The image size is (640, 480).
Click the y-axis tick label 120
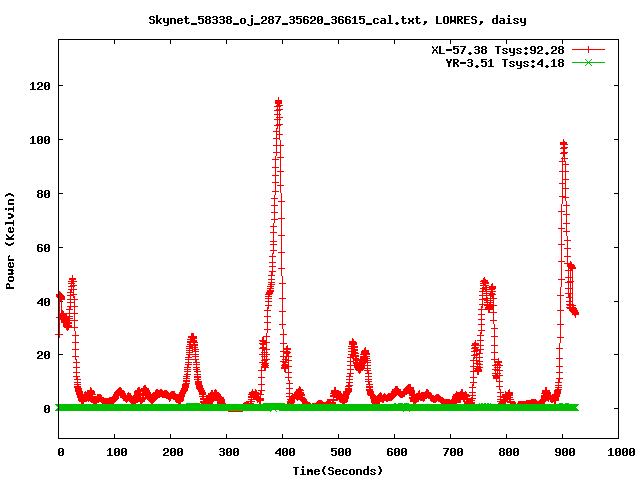40,86
